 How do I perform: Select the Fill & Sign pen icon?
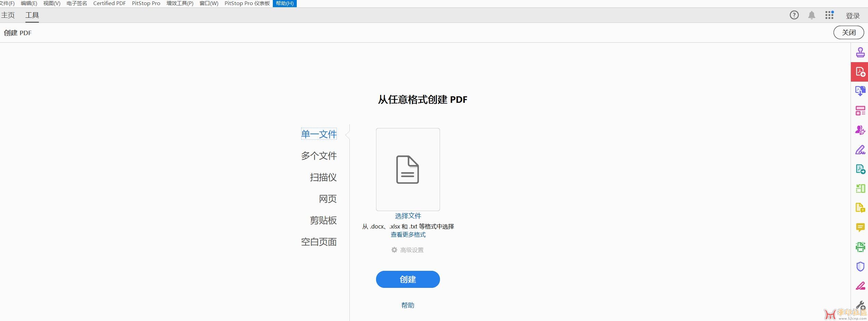tap(860, 150)
